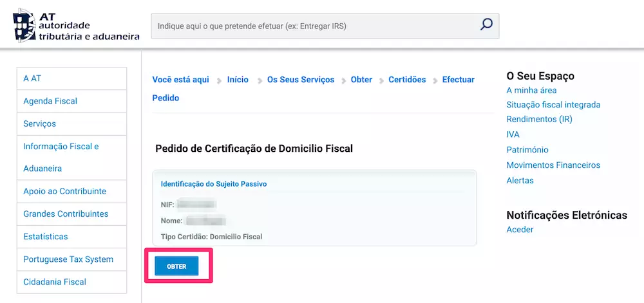Open 'A AT' in the left menu
Image resolution: width=644 pixels, height=303 pixels.
[x=72, y=78]
